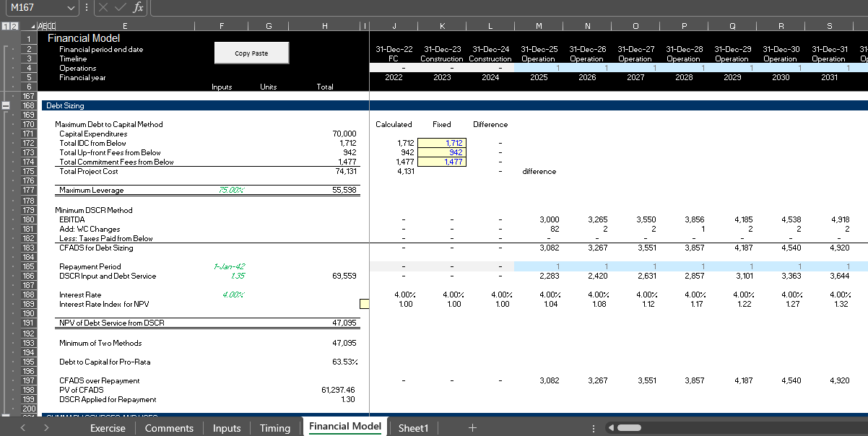Click the previous sheet navigation arrow
The image size is (868, 436).
pos(22,427)
